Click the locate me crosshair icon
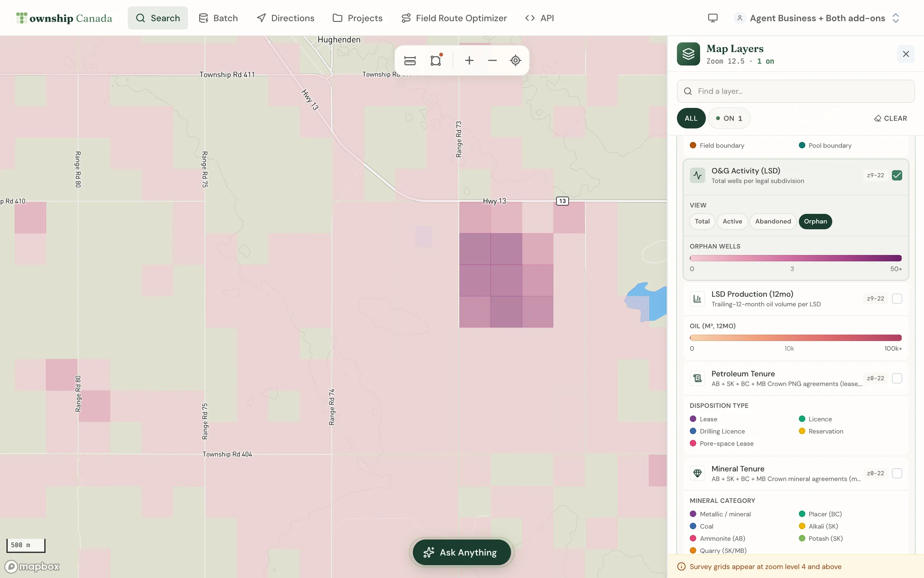This screenshot has height=578, width=924. point(515,60)
